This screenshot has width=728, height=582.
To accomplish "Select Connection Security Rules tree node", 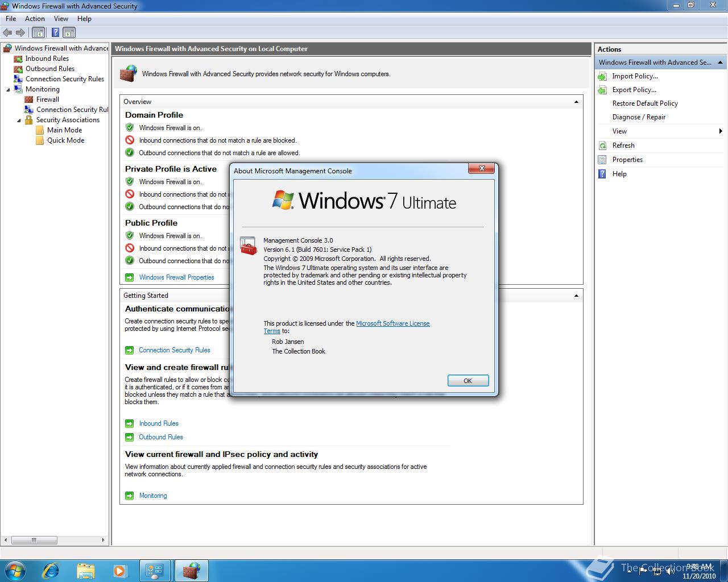I will [65, 79].
